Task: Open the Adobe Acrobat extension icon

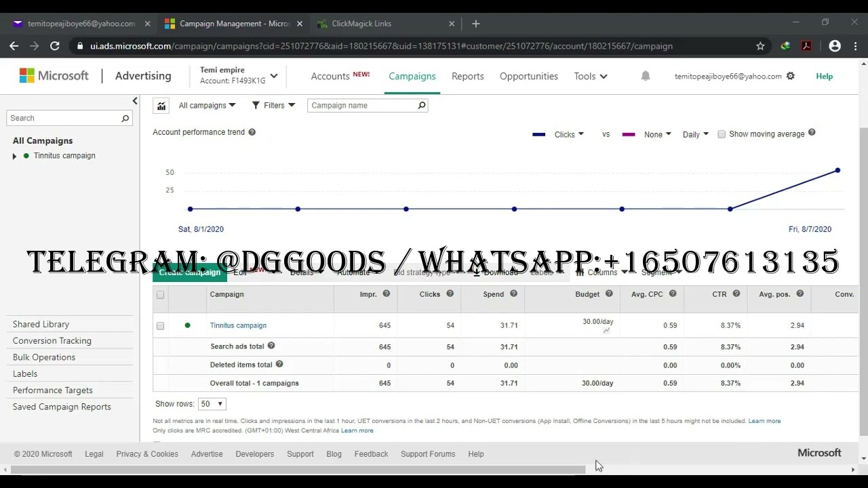Action: (806, 46)
